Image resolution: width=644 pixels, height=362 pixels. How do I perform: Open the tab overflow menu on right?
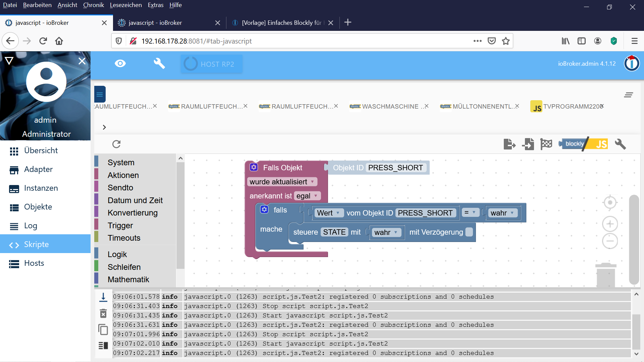click(x=628, y=95)
